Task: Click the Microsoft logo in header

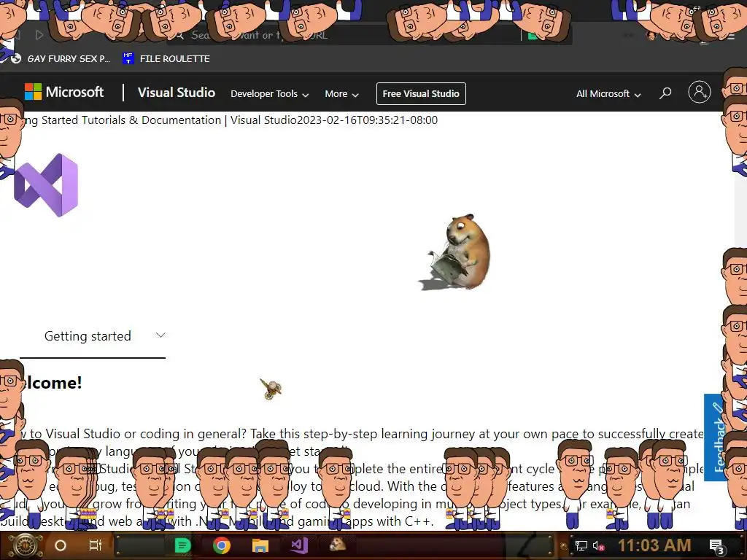Action: click(64, 92)
